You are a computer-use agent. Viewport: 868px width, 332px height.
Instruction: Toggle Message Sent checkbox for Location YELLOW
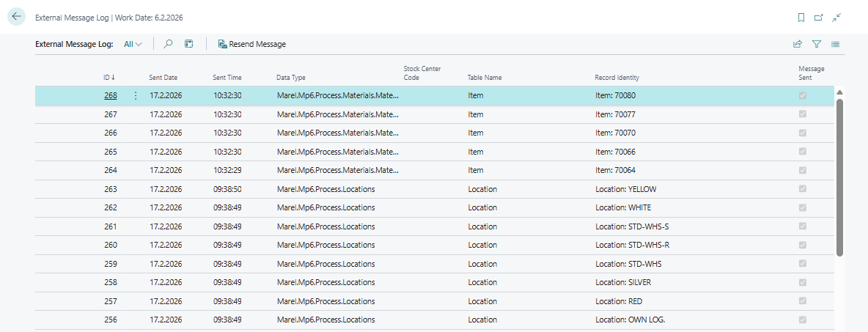(x=803, y=189)
